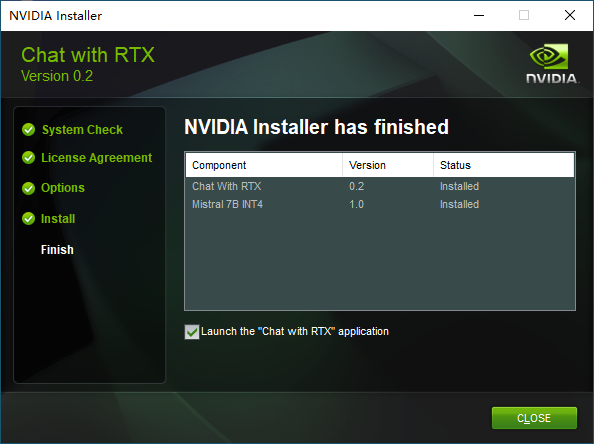Uncheck Launch the Chat with RTX application

tap(192, 332)
